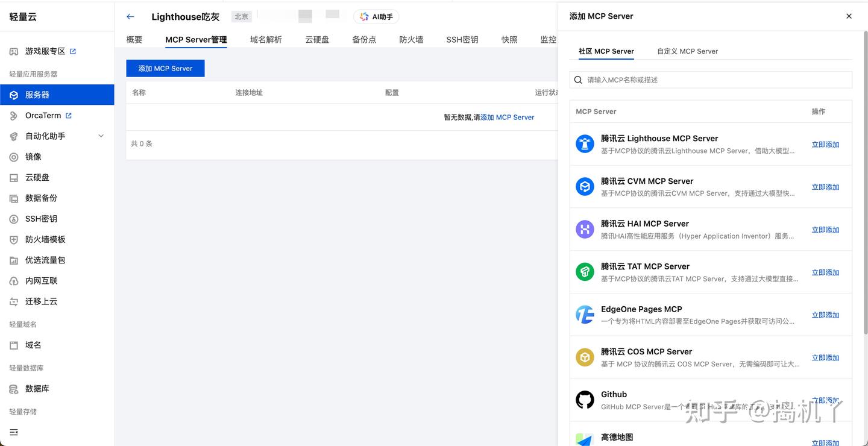Go back using the left arrow
The image size is (868, 446).
click(x=130, y=17)
